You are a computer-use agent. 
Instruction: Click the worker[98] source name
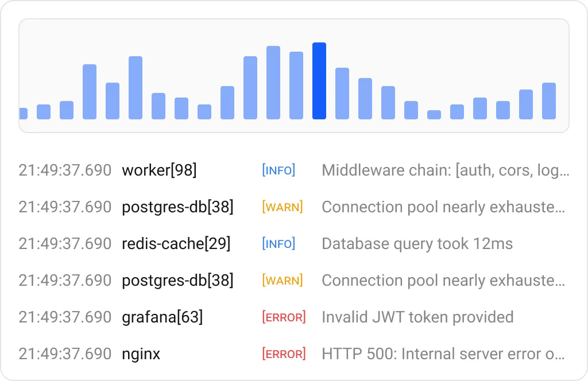159,170
